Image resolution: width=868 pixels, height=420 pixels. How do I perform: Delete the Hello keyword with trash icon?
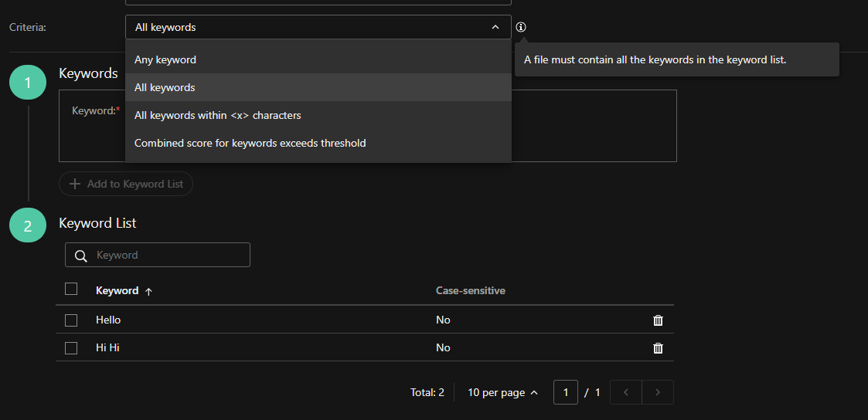point(658,320)
